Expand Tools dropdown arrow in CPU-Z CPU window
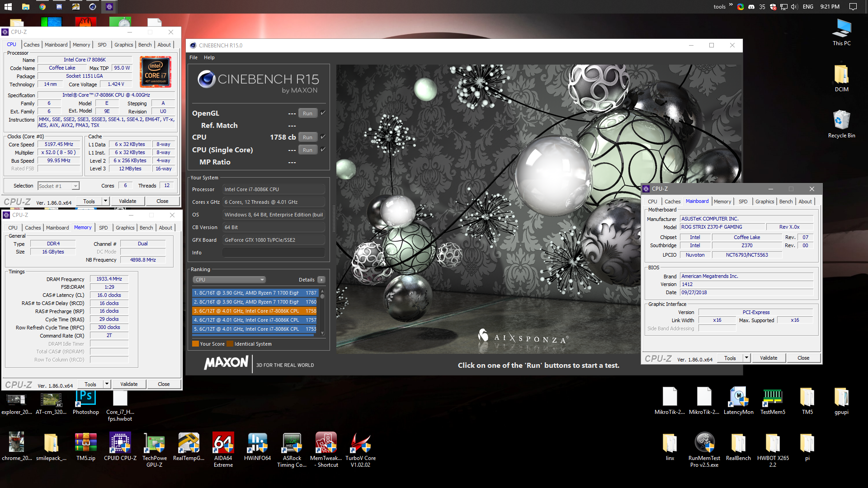This screenshot has height=488, width=868. click(106, 201)
